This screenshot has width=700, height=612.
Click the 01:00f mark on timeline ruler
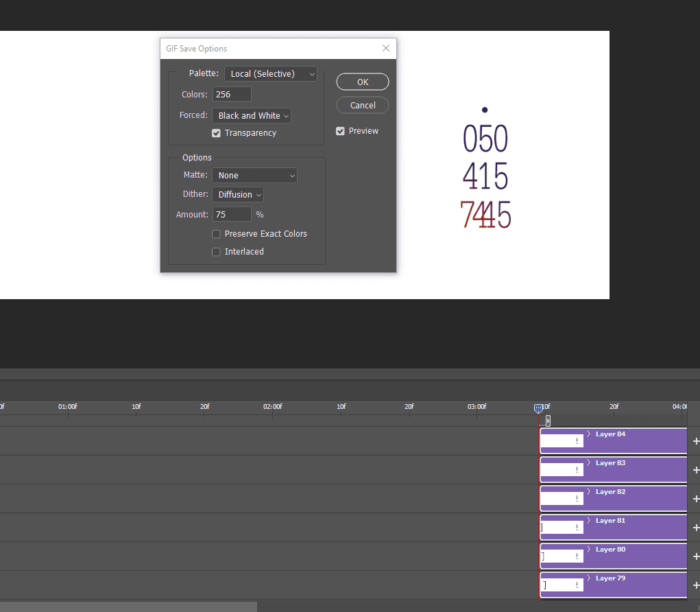68,406
